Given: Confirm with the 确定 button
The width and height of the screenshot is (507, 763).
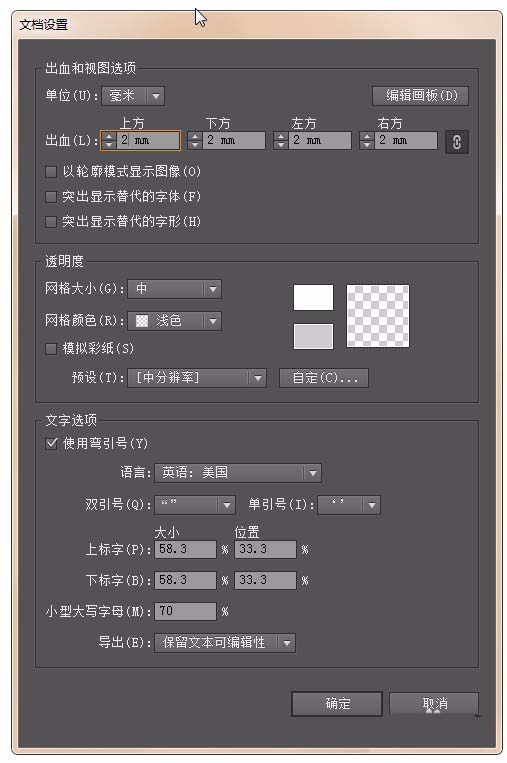Looking at the screenshot, I should coord(337,704).
